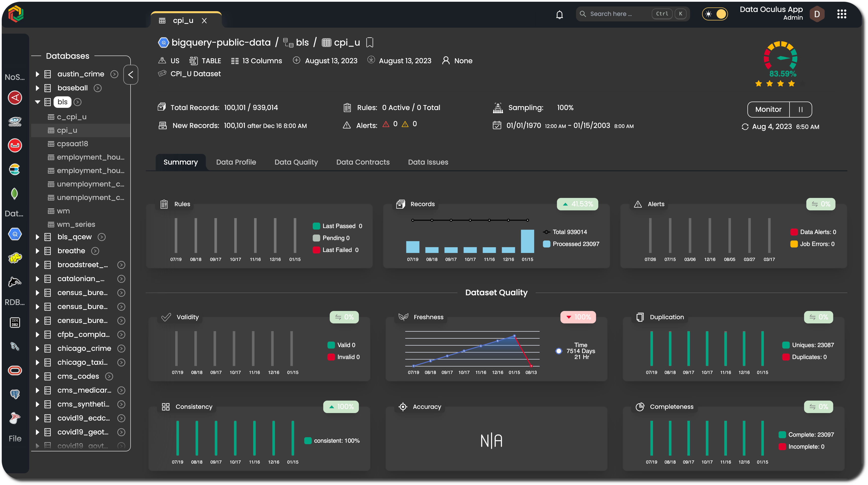Toggle light/dark theme switch
Image resolution: width=868 pixels, height=485 pixels.
click(715, 14)
